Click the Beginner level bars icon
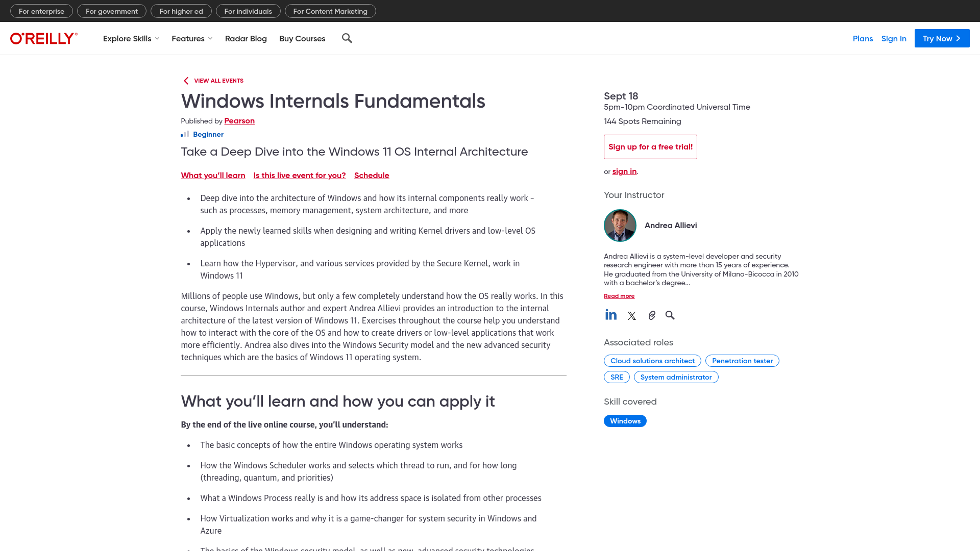 [185, 134]
